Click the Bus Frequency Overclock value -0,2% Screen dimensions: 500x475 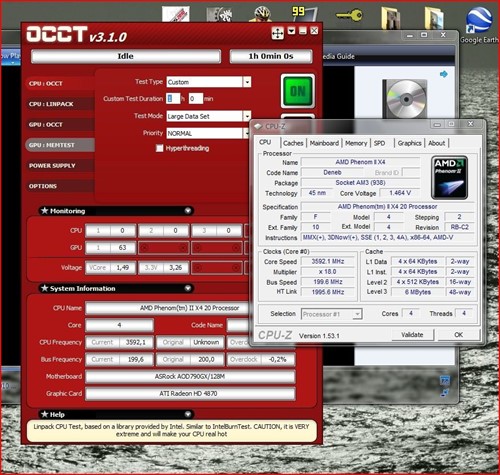(278, 359)
